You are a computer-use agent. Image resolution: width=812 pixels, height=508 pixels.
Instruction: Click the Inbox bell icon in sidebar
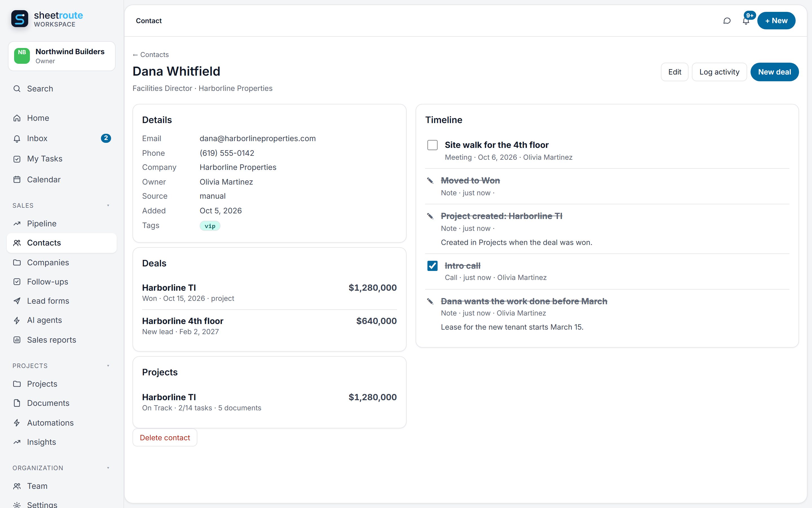17,138
